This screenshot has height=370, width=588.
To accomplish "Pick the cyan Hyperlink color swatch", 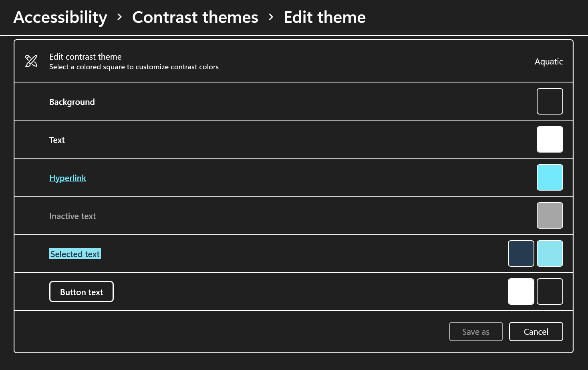I will click(550, 177).
